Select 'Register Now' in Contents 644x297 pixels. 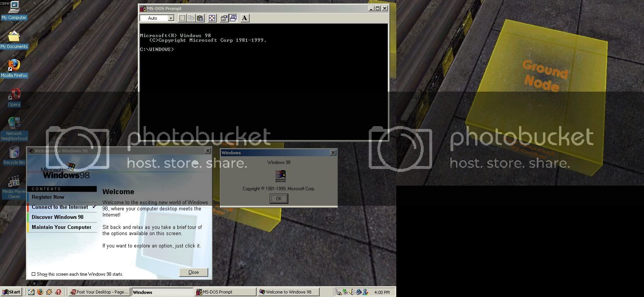pyautogui.click(x=48, y=197)
